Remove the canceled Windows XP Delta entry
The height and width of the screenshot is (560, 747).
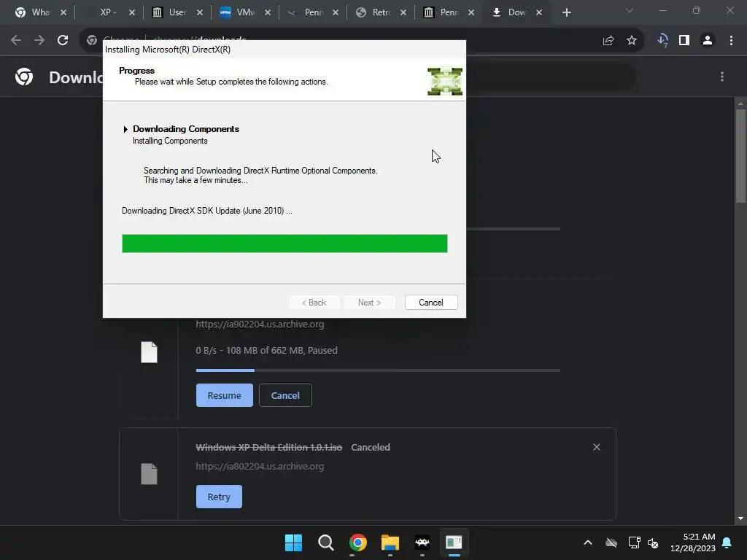[597, 447]
